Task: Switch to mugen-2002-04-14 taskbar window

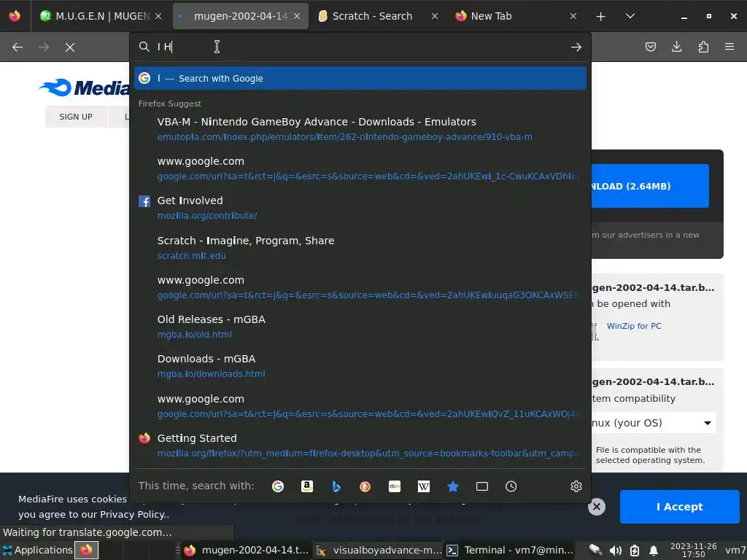Action: tap(247, 550)
